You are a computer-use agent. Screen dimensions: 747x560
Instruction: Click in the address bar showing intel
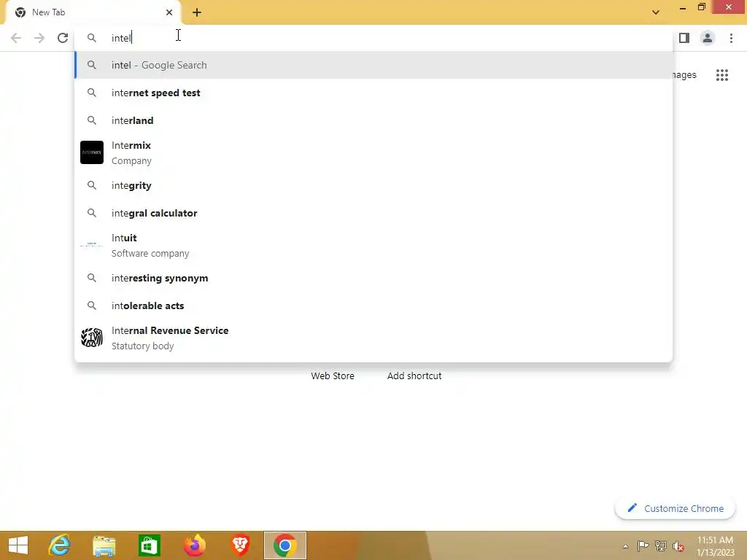coord(373,38)
